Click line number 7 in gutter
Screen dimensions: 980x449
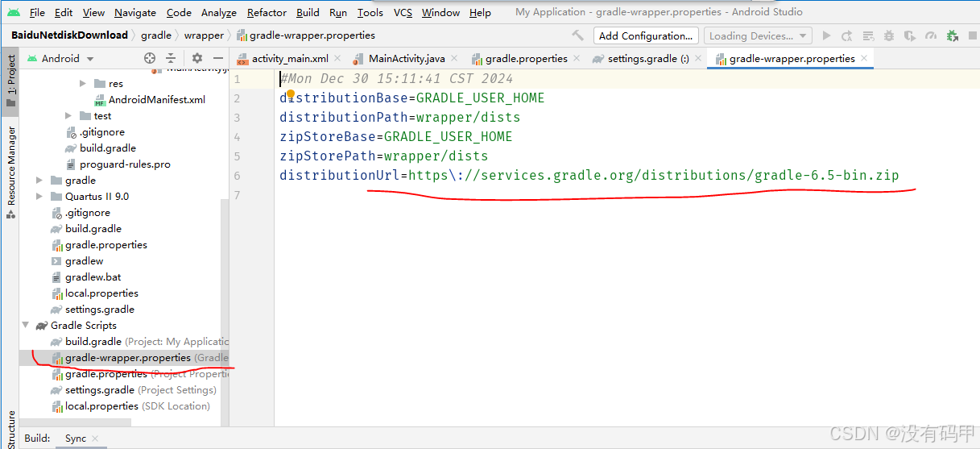pos(237,195)
